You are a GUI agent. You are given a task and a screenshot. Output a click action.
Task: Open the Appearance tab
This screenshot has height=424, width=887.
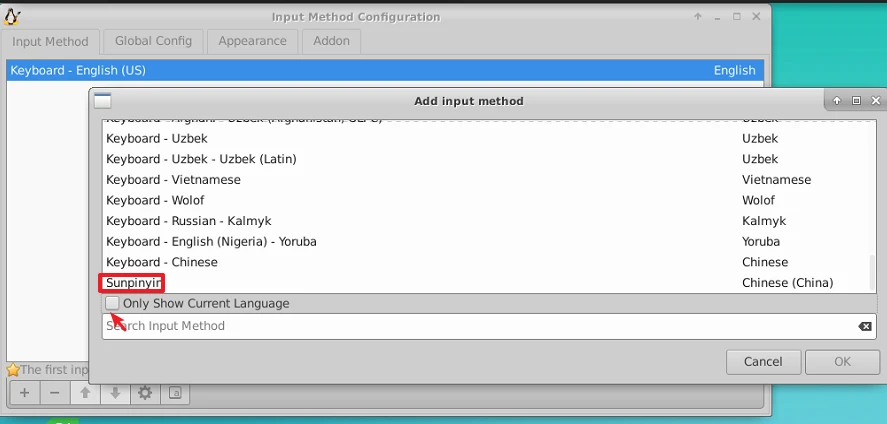click(252, 41)
